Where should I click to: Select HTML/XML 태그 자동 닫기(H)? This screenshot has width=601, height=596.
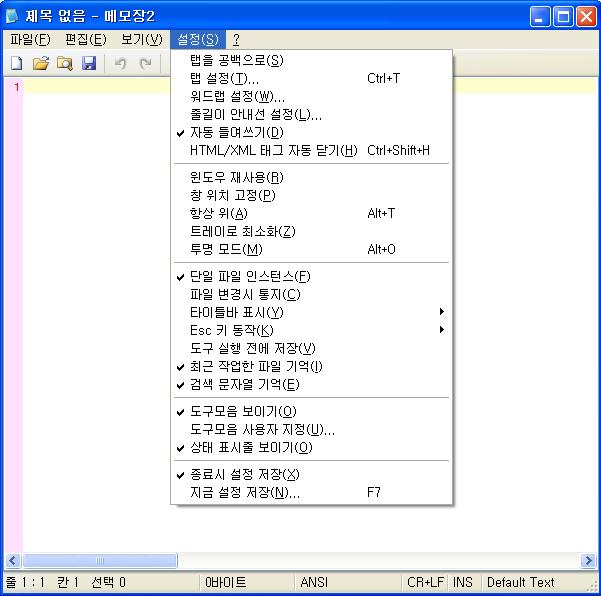(312, 150)
